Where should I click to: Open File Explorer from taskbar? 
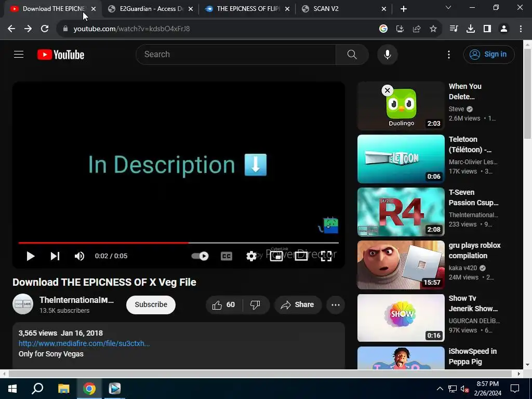pyautogui.click(x=63, y=389)
